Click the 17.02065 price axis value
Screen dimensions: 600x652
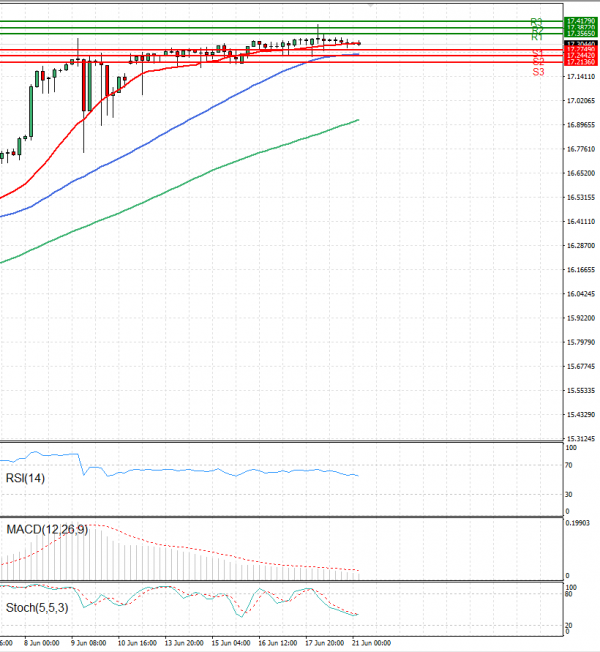[x=581, y=101]
